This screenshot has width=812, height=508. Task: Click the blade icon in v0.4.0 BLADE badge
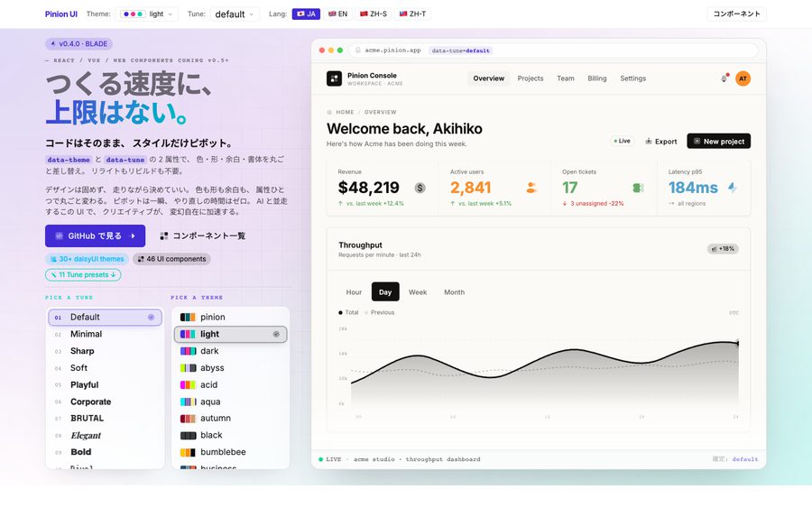coord(53,44)
